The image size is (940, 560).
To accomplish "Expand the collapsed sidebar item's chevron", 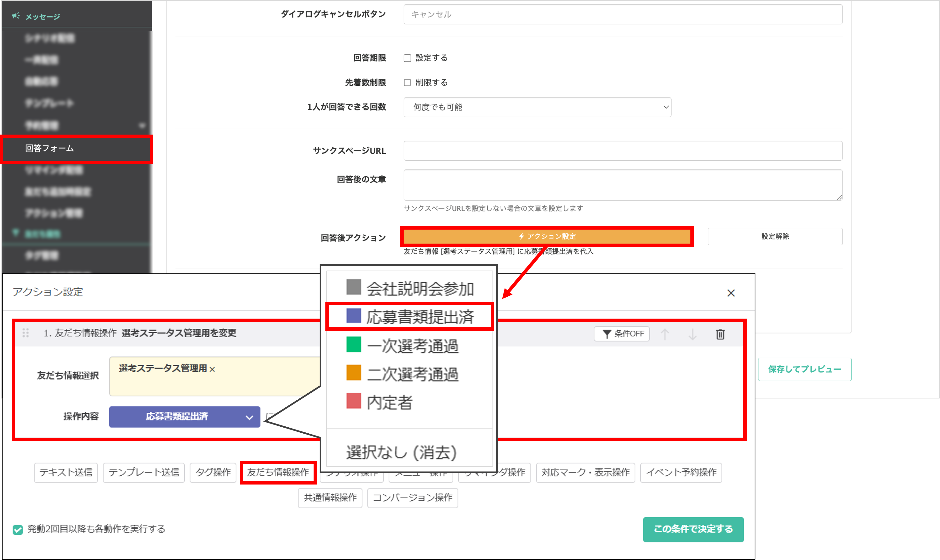I will pyautogui.click(x=142, y=125).
